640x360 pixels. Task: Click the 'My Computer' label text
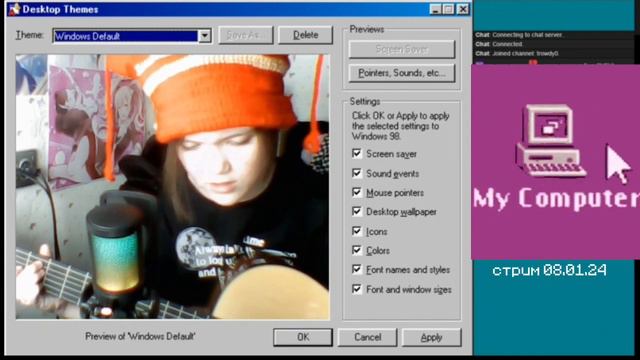[x=556, y=198]
